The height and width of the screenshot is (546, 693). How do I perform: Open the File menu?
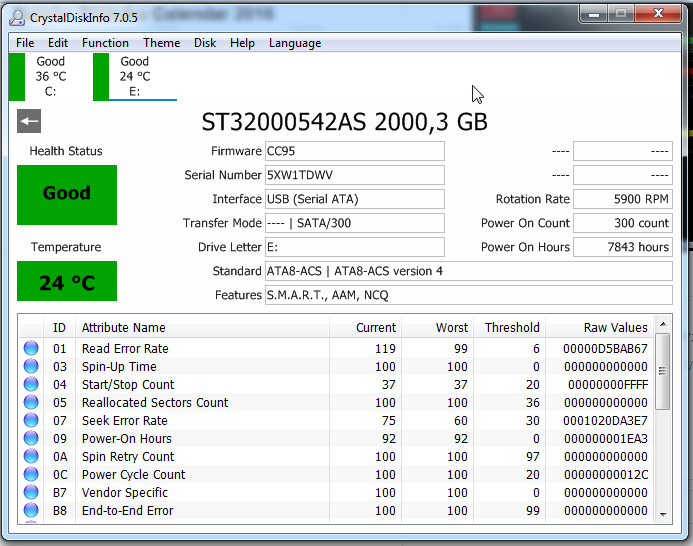tap(25, 43)
